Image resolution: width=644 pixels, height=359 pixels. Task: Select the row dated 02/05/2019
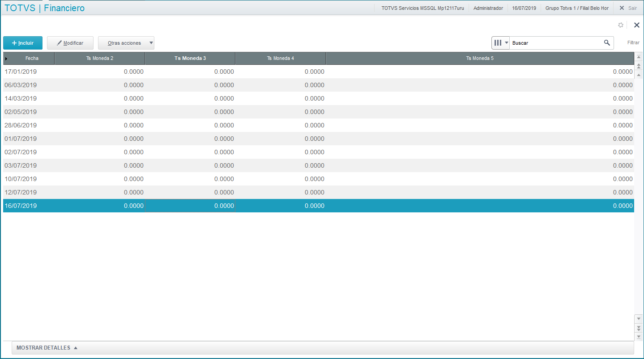[x=319, y=112]
